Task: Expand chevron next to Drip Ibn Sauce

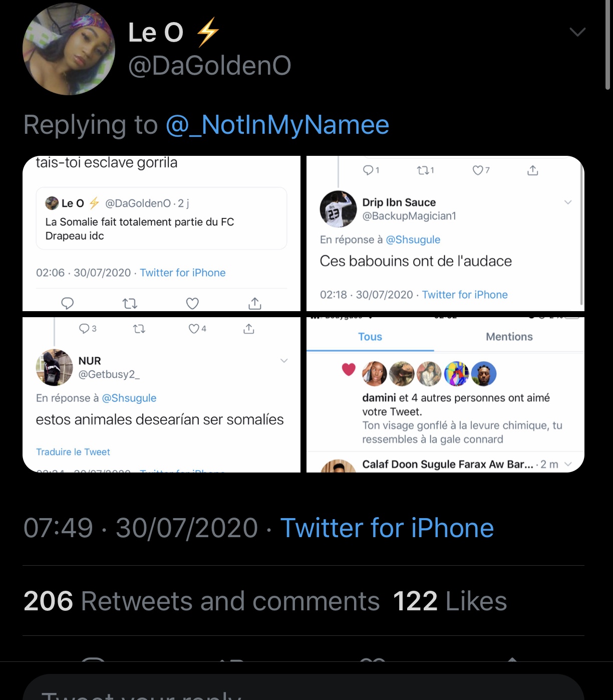Action: (568, 202)
